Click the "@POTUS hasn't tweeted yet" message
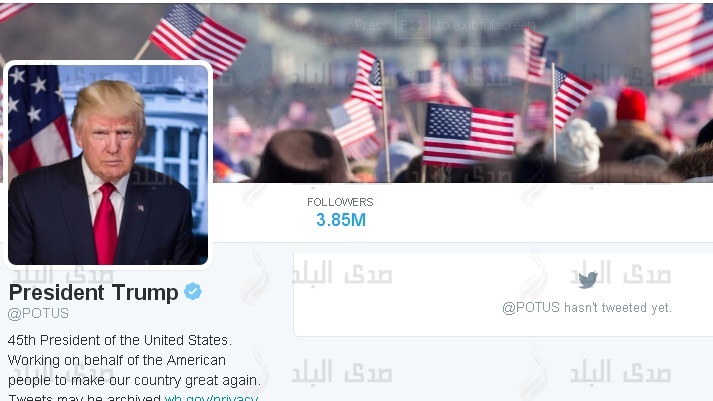Image resolution: width=713 pixels, height=401 pixels. tap(587, 308)
